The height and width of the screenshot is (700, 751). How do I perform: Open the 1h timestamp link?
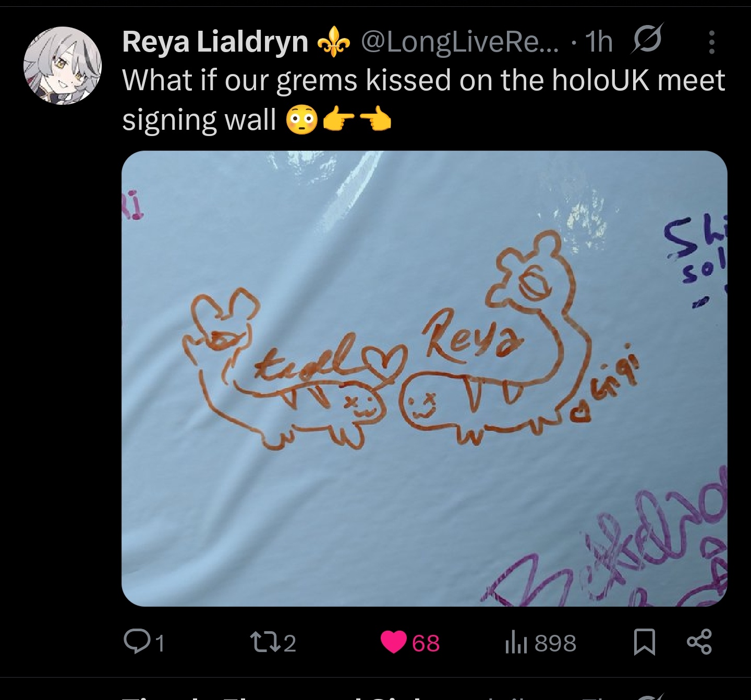pyautogui.click(x=599, y=42)
